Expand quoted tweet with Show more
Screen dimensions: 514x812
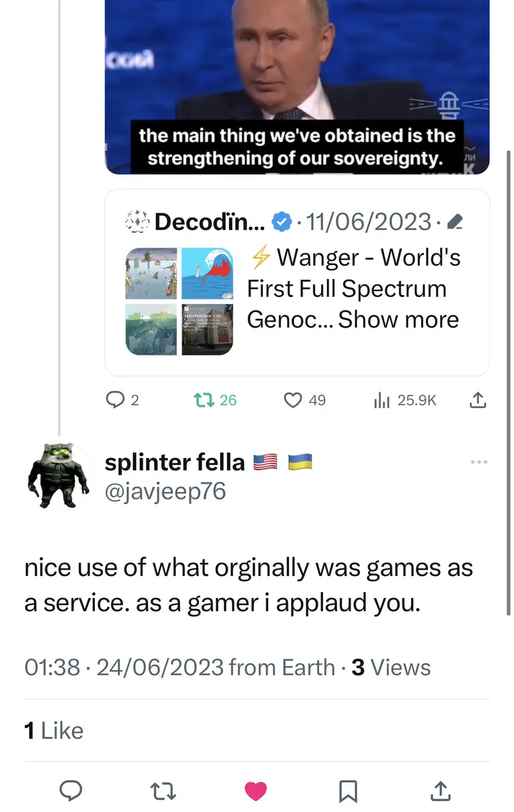pos(398,319)
